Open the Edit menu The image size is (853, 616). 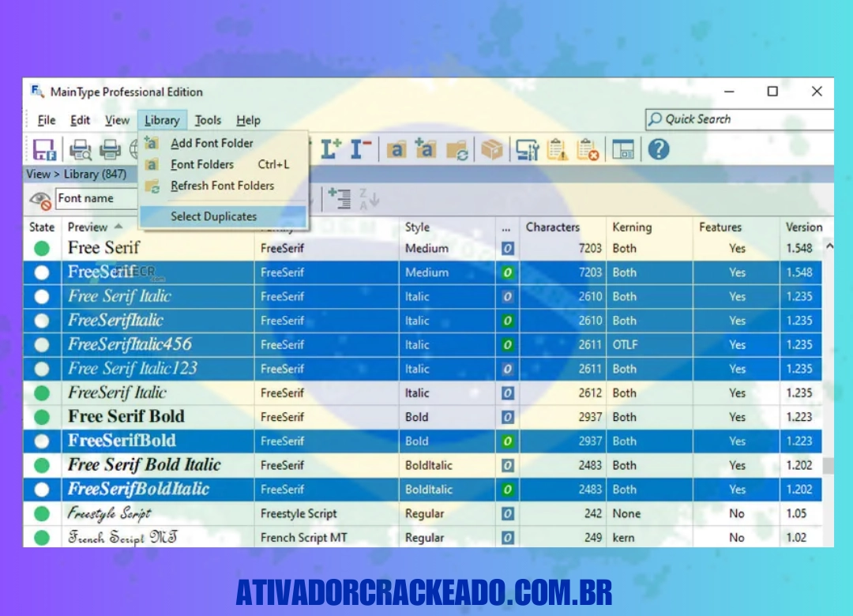80,120
